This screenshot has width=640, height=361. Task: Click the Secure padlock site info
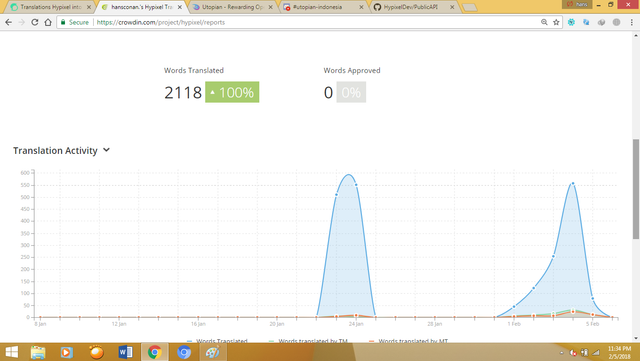point(75,22)
